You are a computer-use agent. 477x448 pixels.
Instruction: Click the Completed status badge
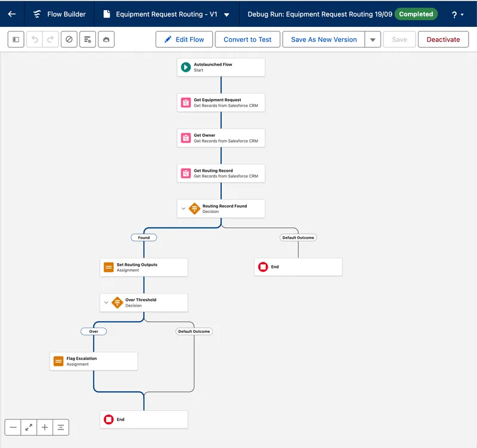click(416, 14)
